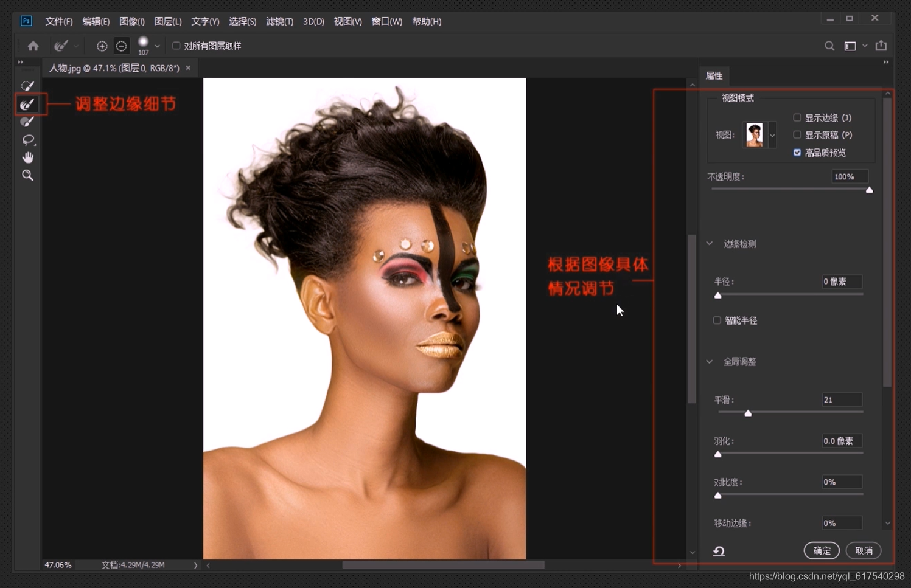Open the 视图 thumbnail dropdown

tap(772, 135)
